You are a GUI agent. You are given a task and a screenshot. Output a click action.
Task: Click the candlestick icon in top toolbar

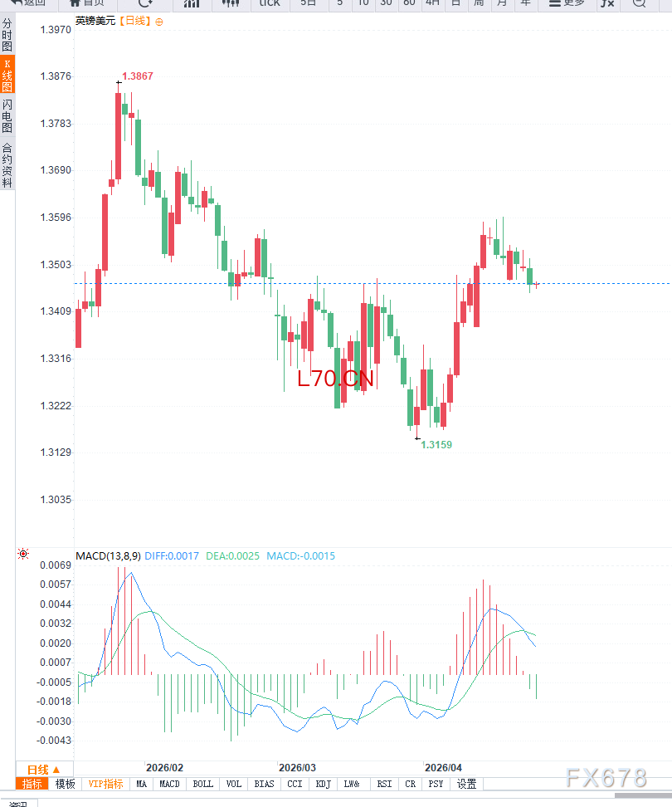click(231, 3)
